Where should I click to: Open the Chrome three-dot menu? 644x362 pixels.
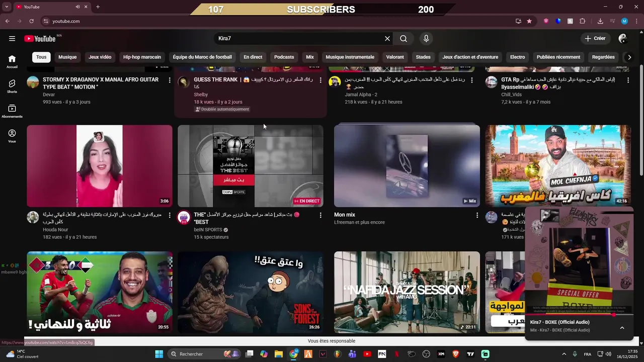pyautogui.click(x=636, y=21)
